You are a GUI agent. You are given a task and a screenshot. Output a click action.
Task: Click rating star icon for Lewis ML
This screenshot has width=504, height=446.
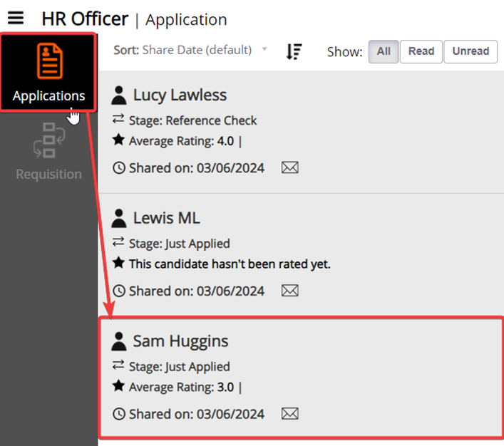pos(118,263)
